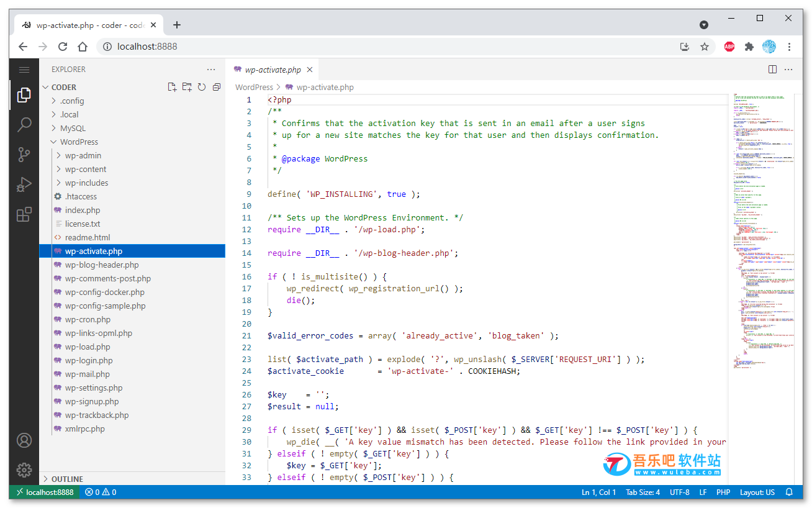Open editor more actions menu
Screen dimensions: 812x508
789,70
